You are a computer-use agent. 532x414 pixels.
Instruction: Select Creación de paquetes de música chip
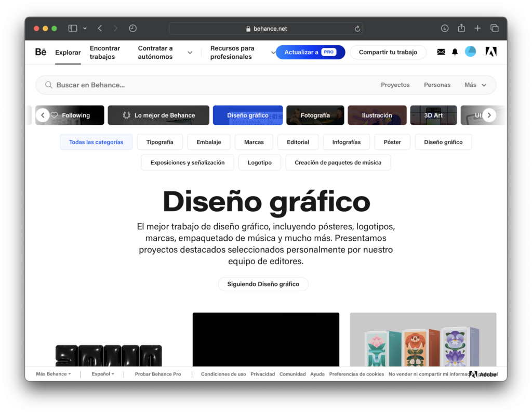(338, 162)
